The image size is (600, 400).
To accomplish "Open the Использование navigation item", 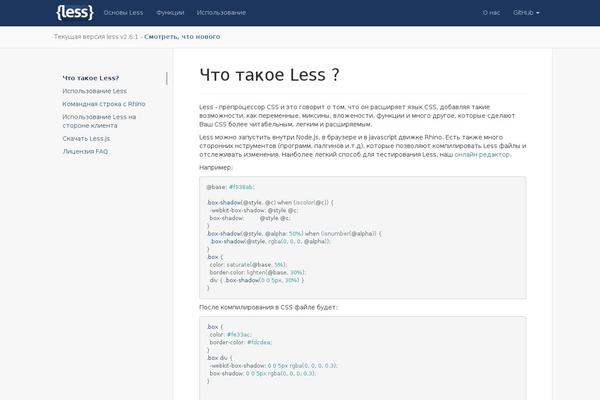I will pyautogui.click(x=221, y=13).
